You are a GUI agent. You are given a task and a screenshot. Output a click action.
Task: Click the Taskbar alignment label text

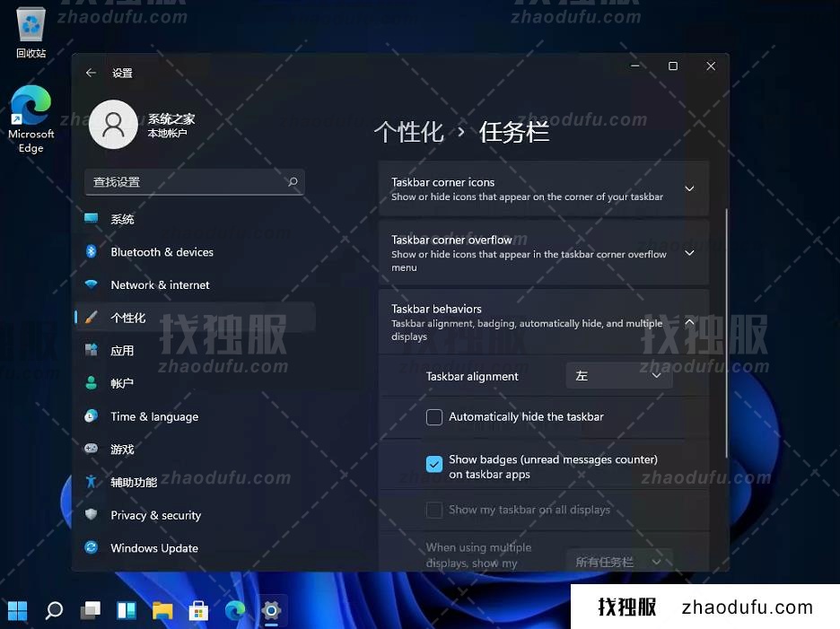pyautogui.click(x=472, y=376)
